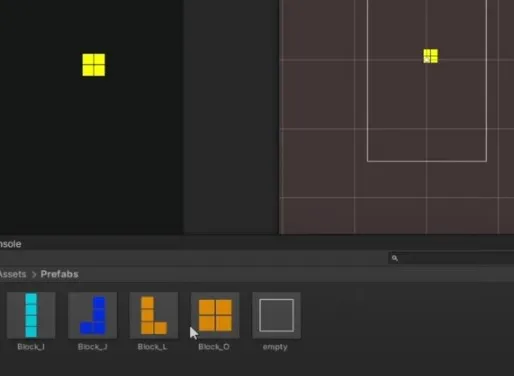Click the Block_L name label
Image resolution: width=514 pixels, height=376 pixels.
click(x=153, y=347)
